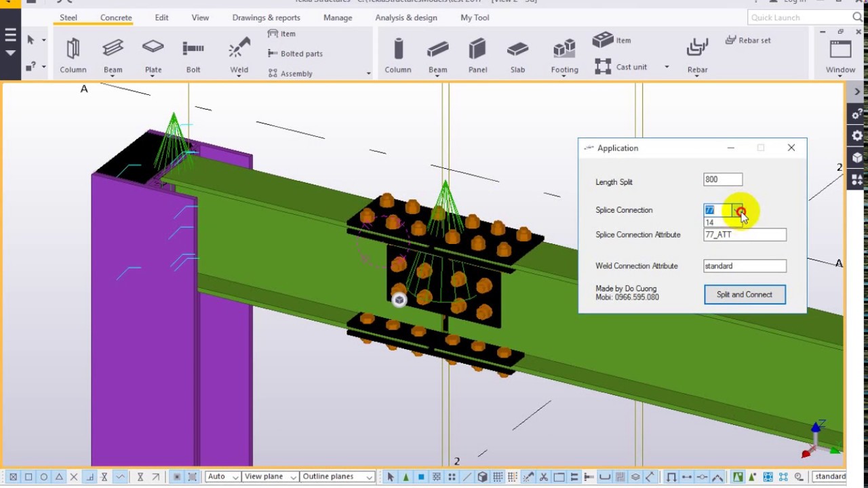Viewport: 868px width, 488px height.
Task: Click the scissors cuts selection switch
Action: 544,476
